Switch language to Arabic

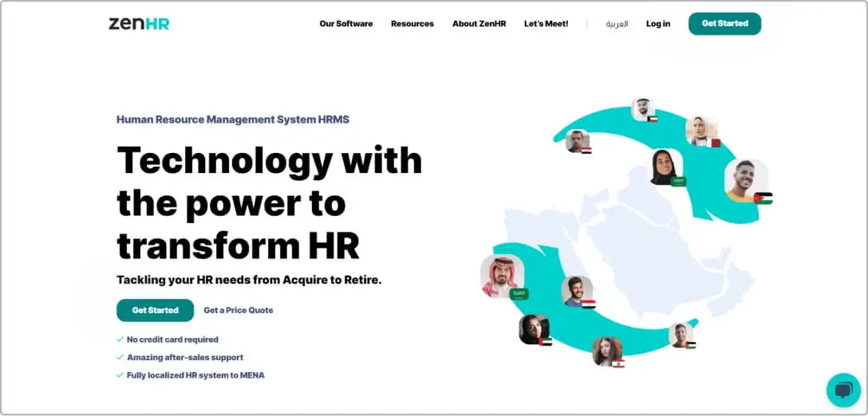[x=617, y=24]
